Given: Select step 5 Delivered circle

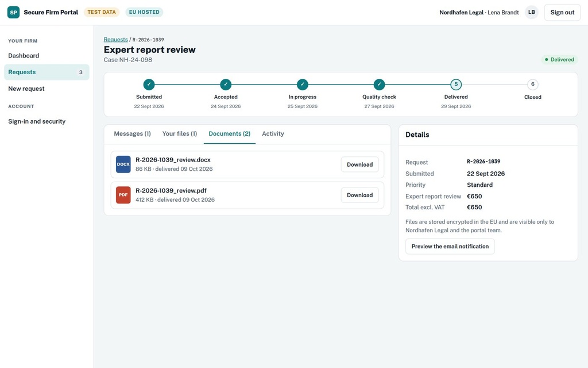Looking at the screenshot, I should coord(456,85).
